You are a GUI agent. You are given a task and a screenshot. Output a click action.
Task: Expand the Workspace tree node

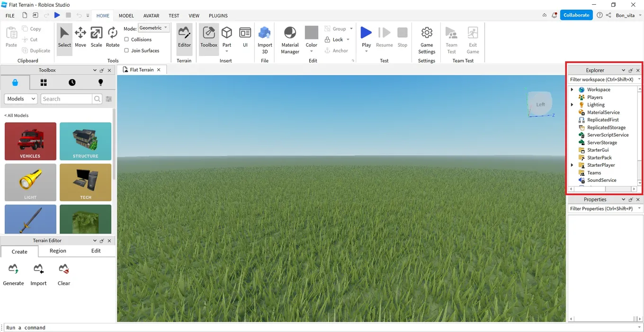(572, 90)
